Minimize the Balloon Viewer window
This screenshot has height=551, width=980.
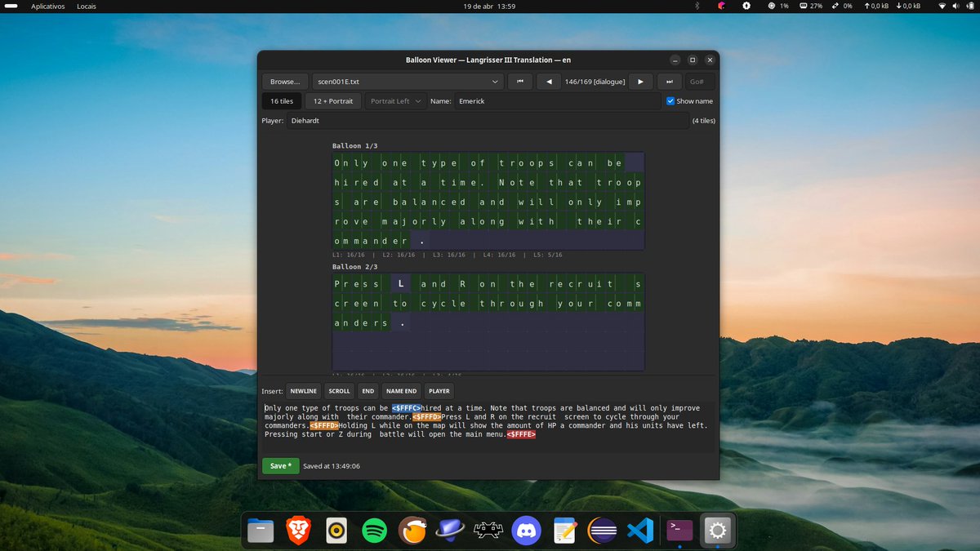(675, 60)
